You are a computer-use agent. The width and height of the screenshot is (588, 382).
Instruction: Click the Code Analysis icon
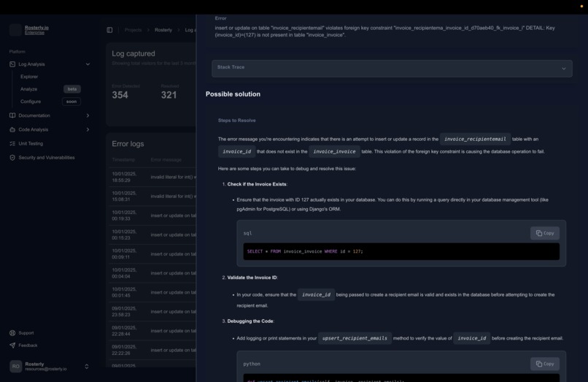click(x=12, y=129)
